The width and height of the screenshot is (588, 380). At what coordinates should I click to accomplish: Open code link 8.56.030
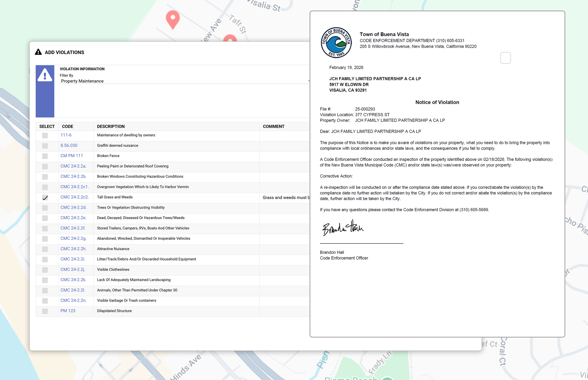(x=69, y=145)
